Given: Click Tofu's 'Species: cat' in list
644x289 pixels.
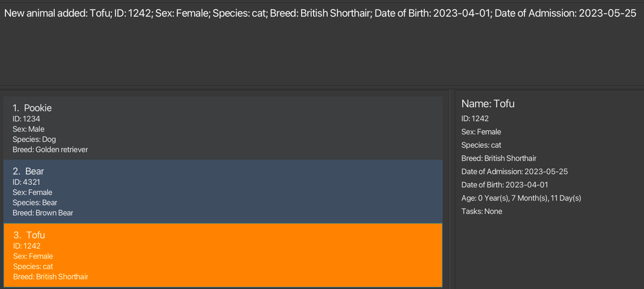Looking at the screenshot, I should [x=33, y=266].
